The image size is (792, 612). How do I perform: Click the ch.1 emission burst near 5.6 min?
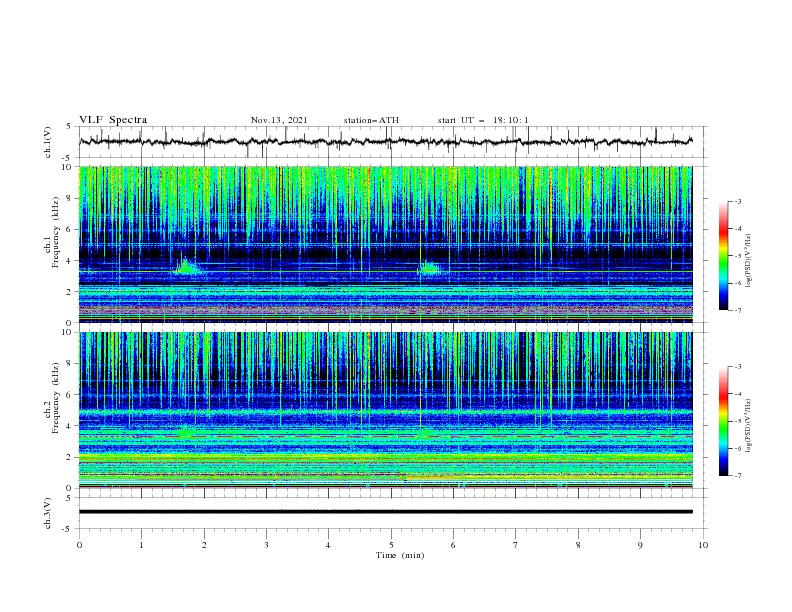pos(429,268)
